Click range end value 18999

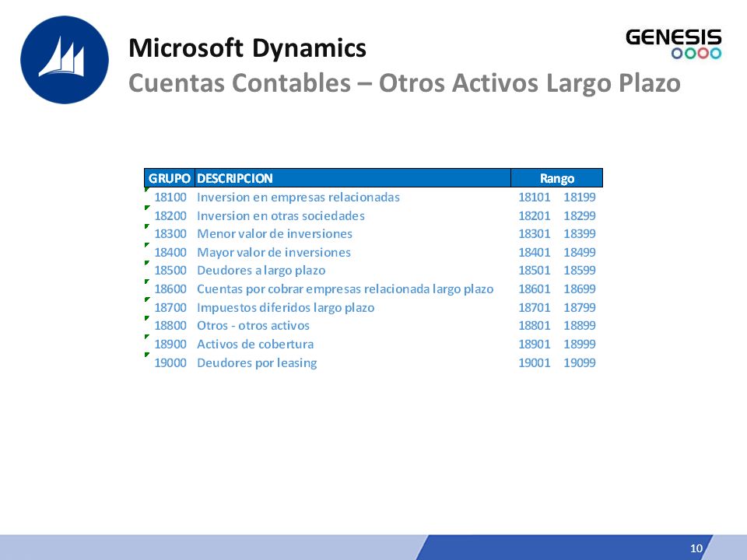click(x=579, y=345)
